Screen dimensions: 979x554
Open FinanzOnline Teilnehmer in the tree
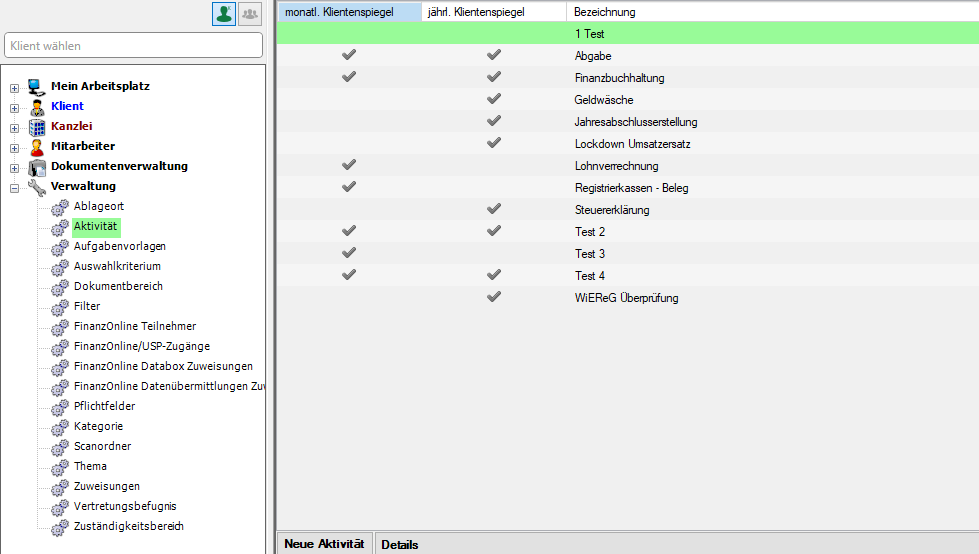click(134, 326)
